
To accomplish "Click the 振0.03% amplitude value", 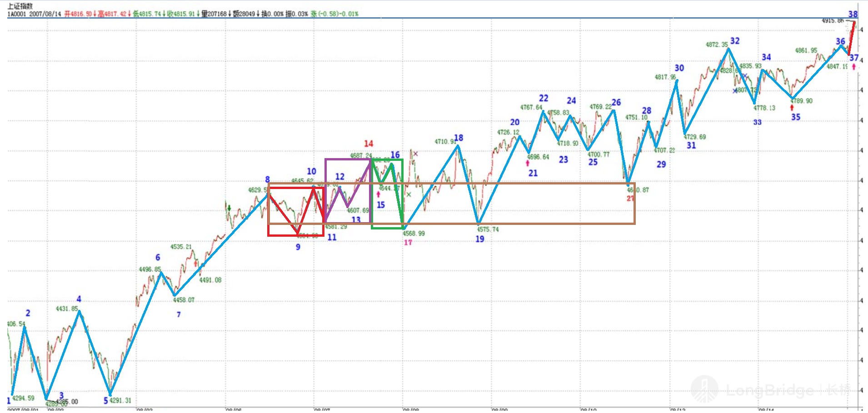I will [297, 14].
